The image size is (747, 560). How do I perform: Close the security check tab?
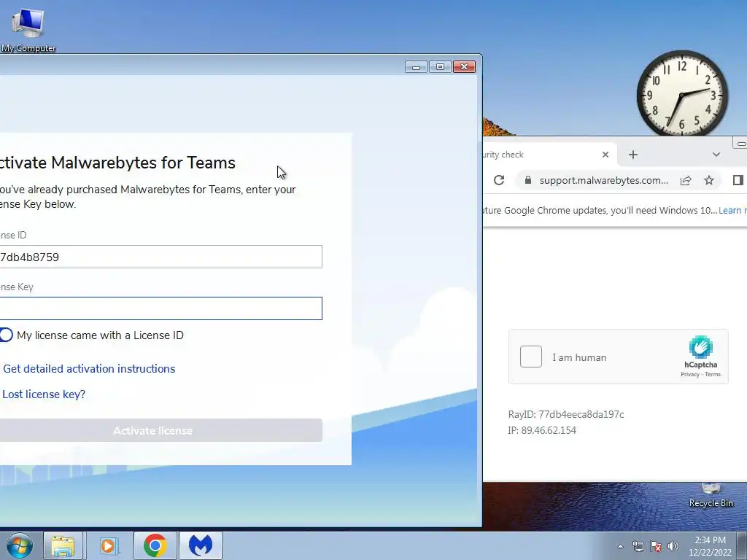605,155
